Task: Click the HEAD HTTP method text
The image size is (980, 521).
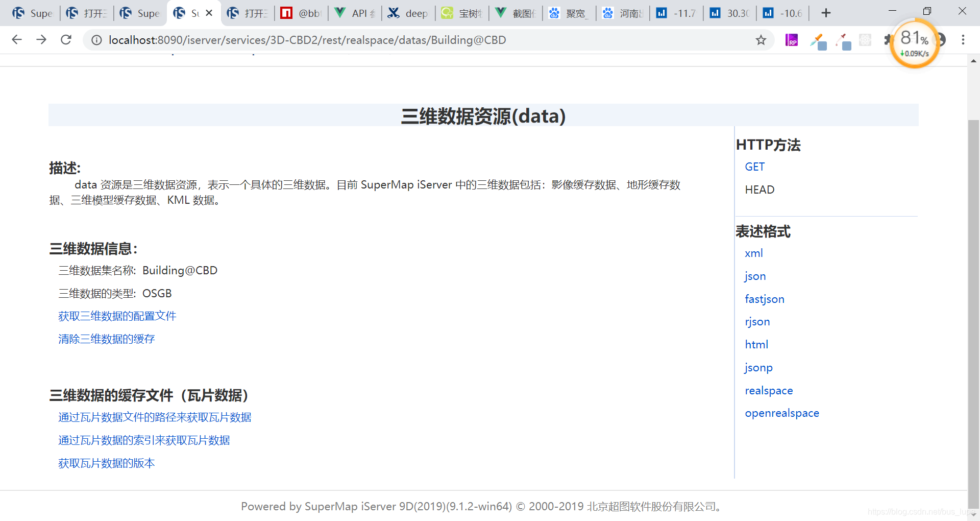Action: click(x=759, y=190)
